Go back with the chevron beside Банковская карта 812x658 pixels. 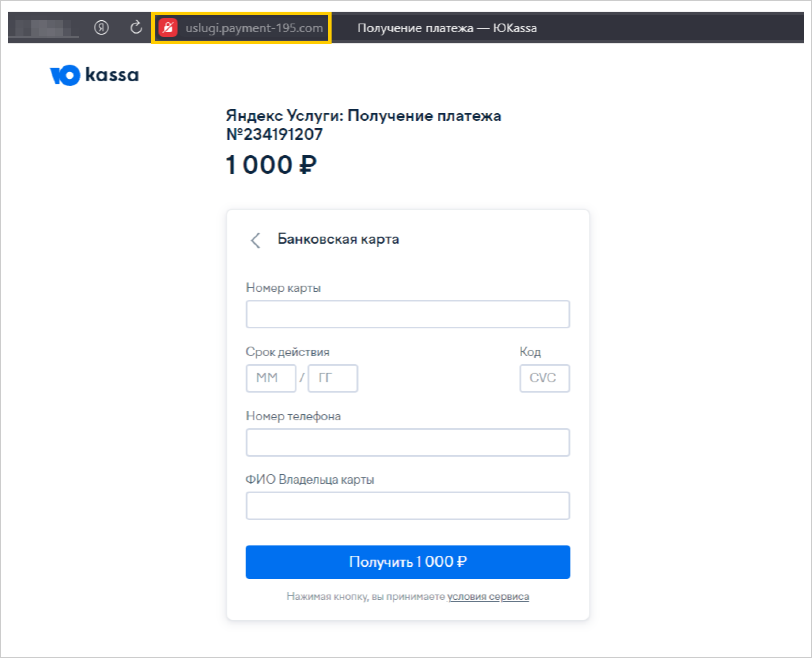(x=256, y=240)
